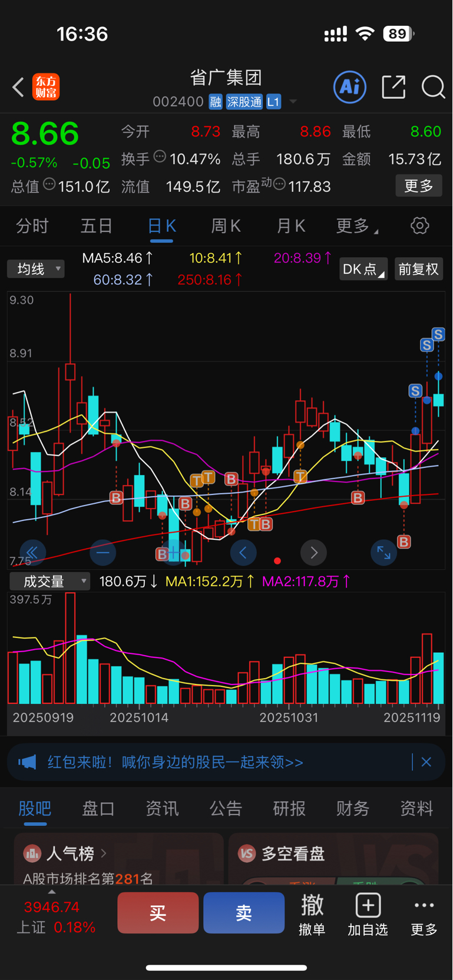Switch to 周K tab
The height and width of the screenshot is (980, 453).
226,225
